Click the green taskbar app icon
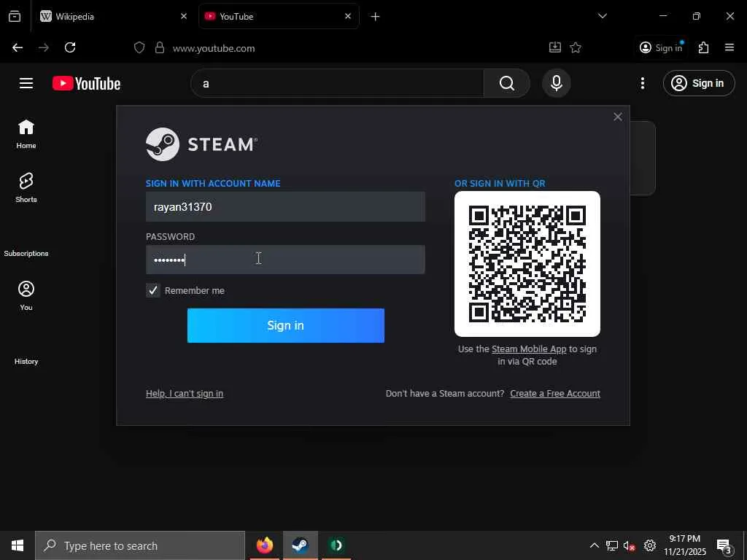This screenshot has height=560, width=747. (336, 545)
